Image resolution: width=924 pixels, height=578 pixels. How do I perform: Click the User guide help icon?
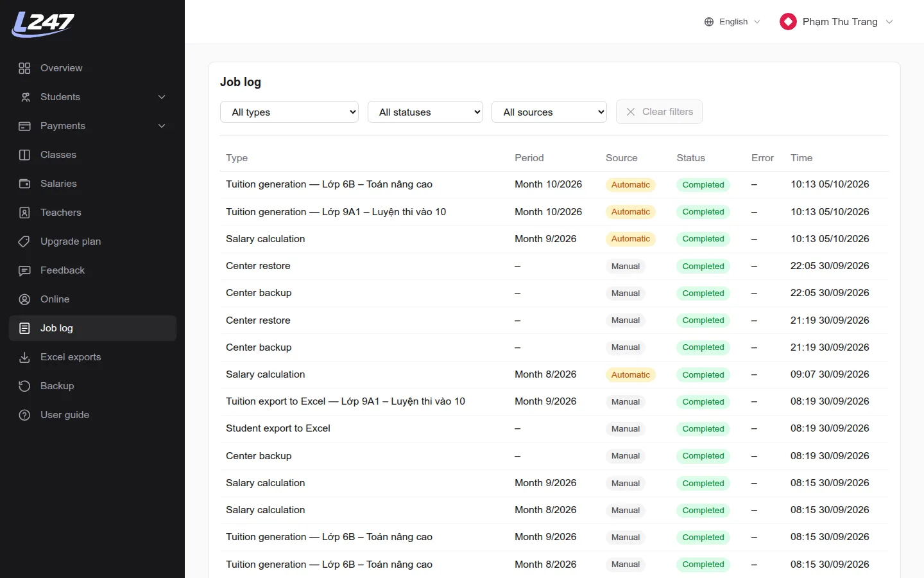pyautogui.click(x=24, y=415)
